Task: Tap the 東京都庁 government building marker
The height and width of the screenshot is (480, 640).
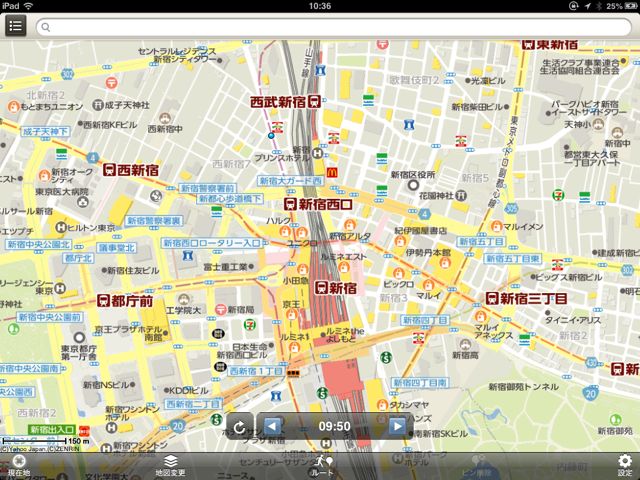Action: tap(79, 338)
